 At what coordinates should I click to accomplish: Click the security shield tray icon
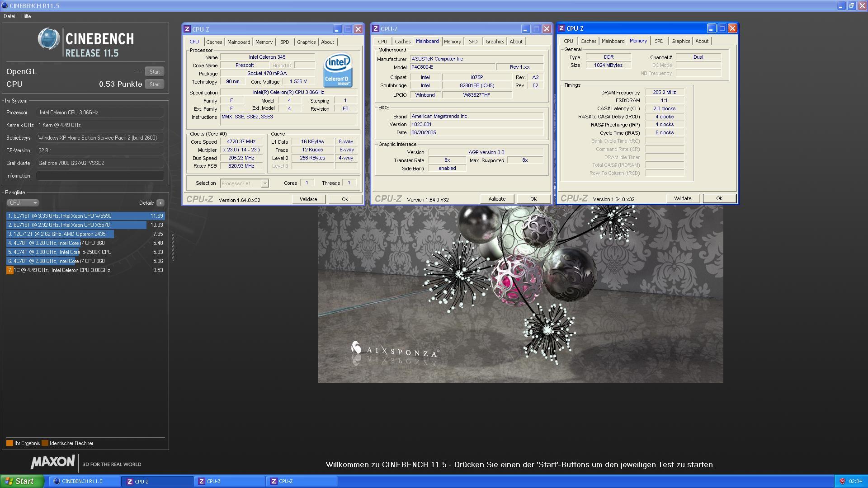click(x=842, y=481)
